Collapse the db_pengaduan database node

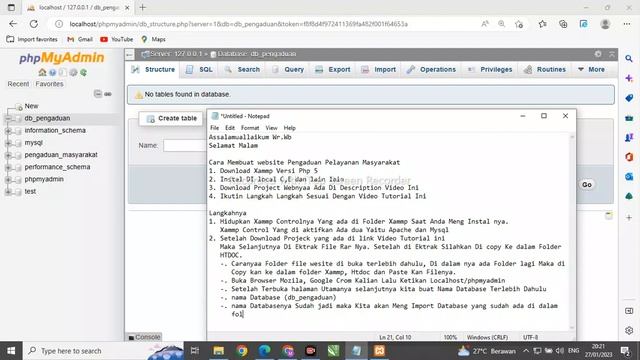pyautogui.click(x=8, y=118)
